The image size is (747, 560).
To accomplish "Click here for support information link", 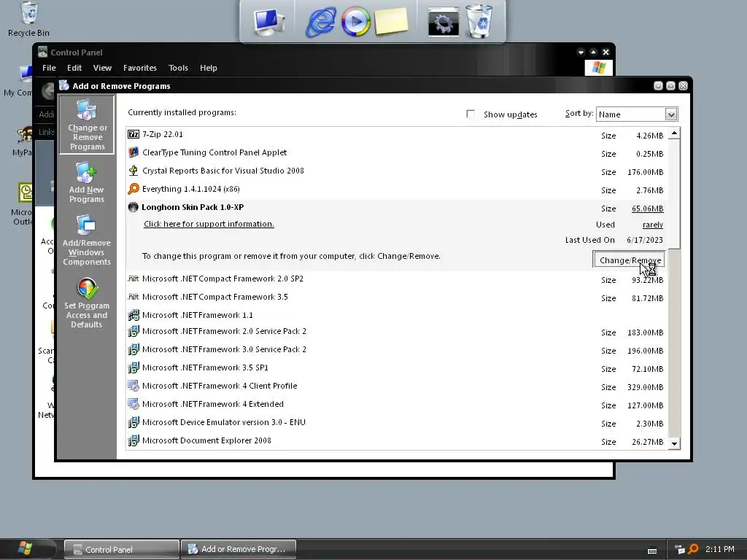I will [x=209, y=224].
